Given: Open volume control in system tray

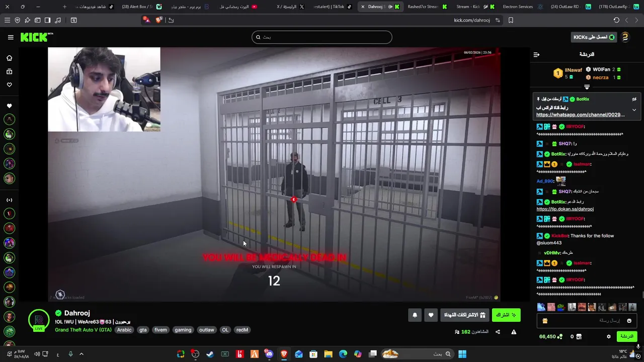Looking at the screenshot, I should pos(37,354).
